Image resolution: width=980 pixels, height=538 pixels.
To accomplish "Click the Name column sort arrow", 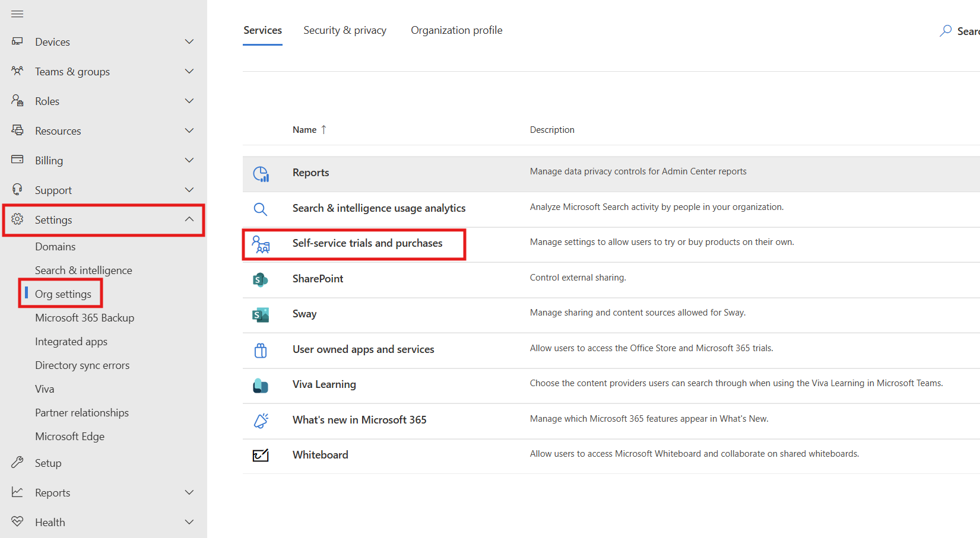I will [x=324, y=129].
